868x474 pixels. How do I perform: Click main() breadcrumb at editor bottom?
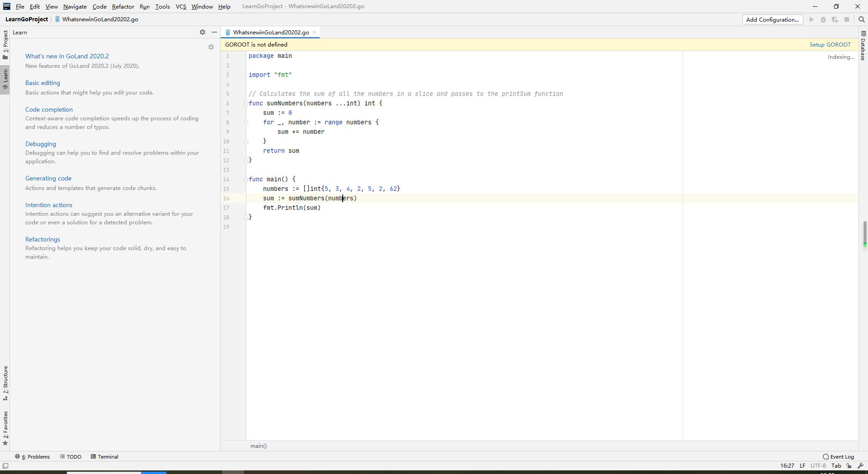(259, 446)
